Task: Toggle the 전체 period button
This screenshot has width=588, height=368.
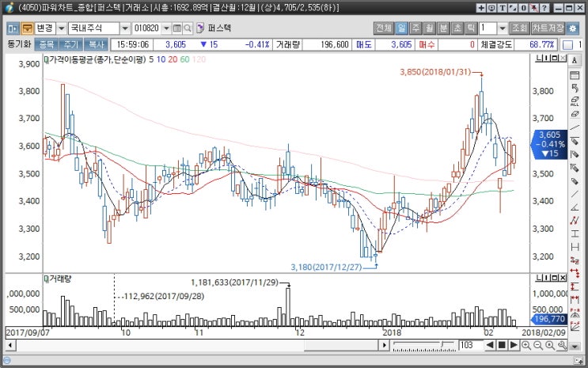Action: (x=384, y=28)
